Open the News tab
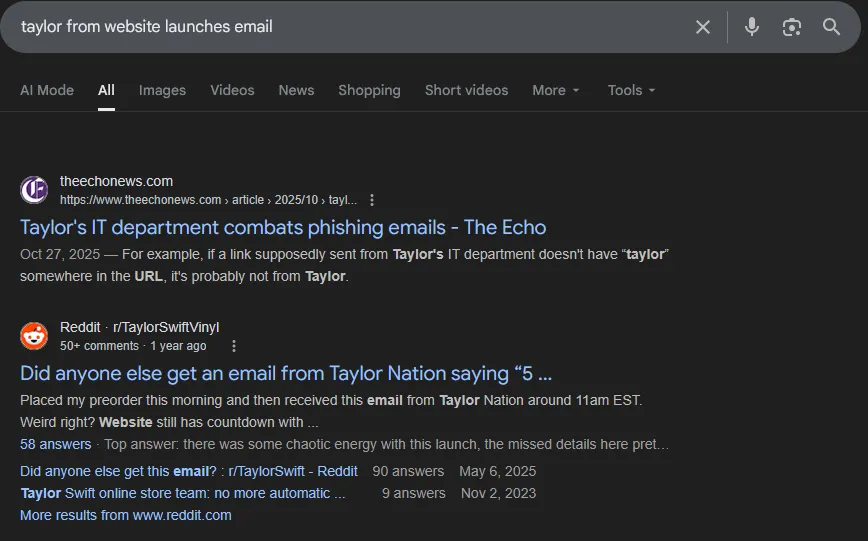Screen dimensions: 868x541 296,90
